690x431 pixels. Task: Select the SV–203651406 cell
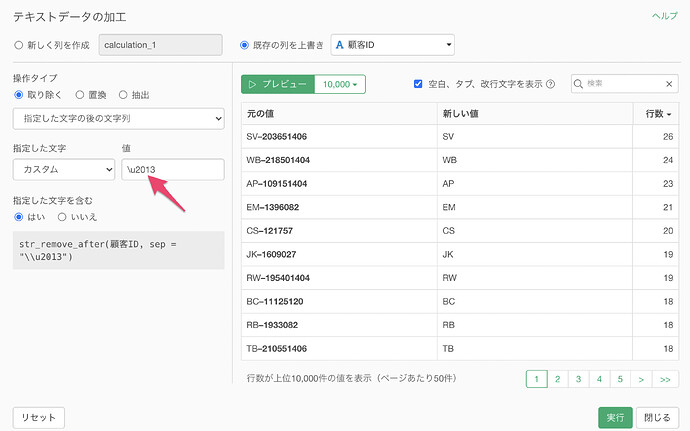click(339, 136)
